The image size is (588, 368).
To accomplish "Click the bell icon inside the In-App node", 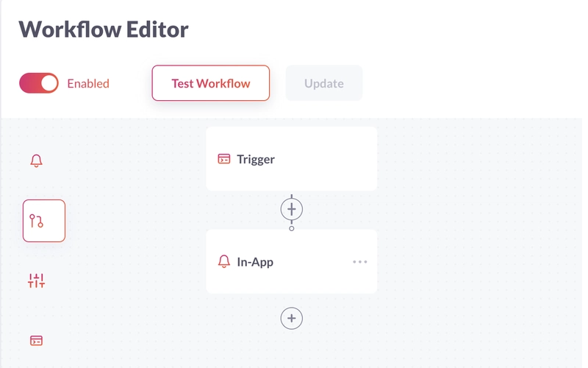I will pyautogui.click(x=224, y=261).
